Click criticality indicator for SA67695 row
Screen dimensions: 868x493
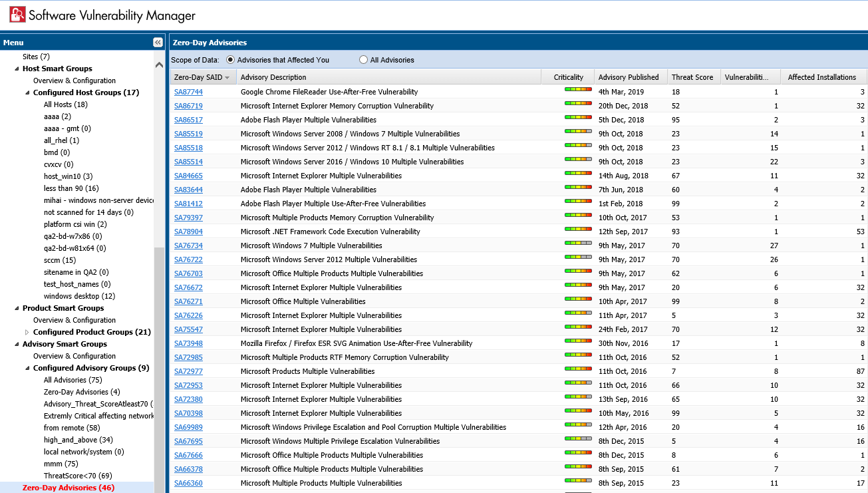click(x=577, y=438)
